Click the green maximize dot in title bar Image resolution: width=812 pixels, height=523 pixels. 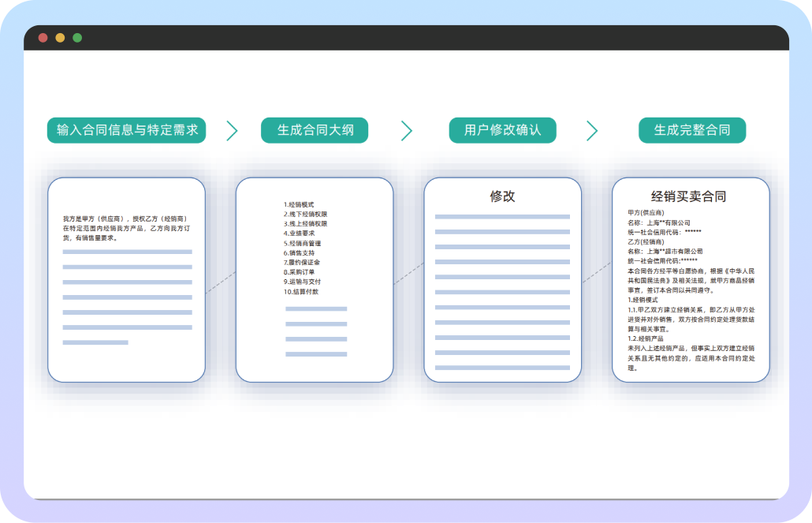pyautogui.click(x=77, y=38)
